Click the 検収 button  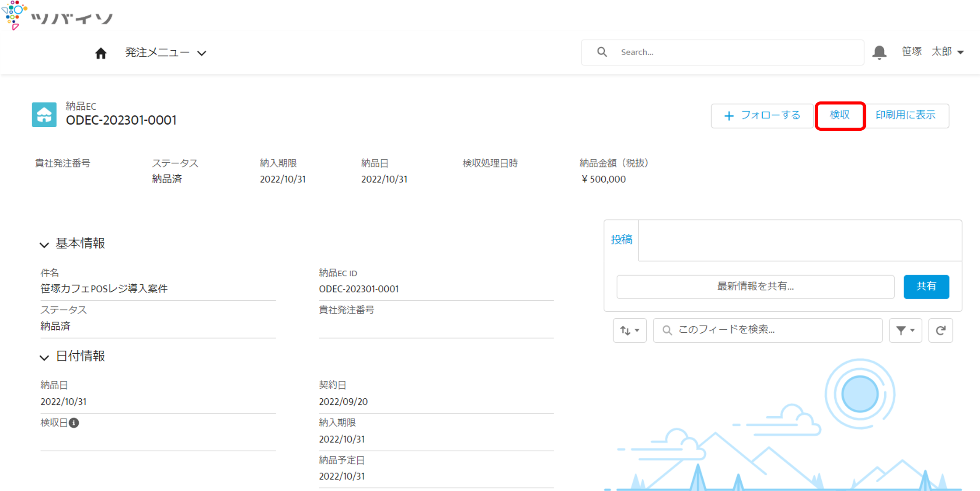click(840, 115)
